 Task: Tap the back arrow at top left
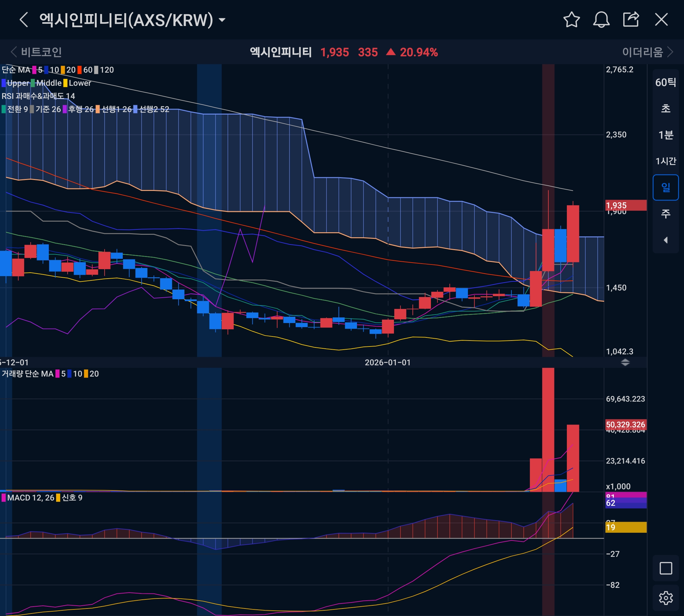24,20
